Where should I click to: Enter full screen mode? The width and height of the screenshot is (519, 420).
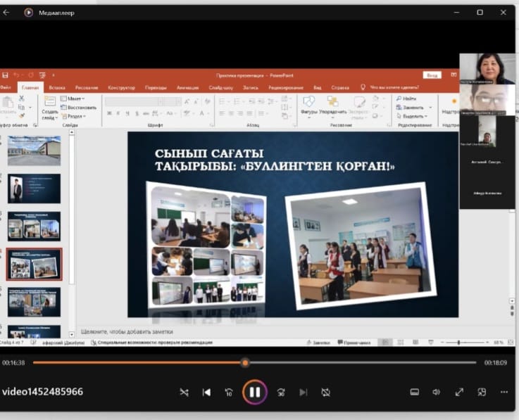459,392
